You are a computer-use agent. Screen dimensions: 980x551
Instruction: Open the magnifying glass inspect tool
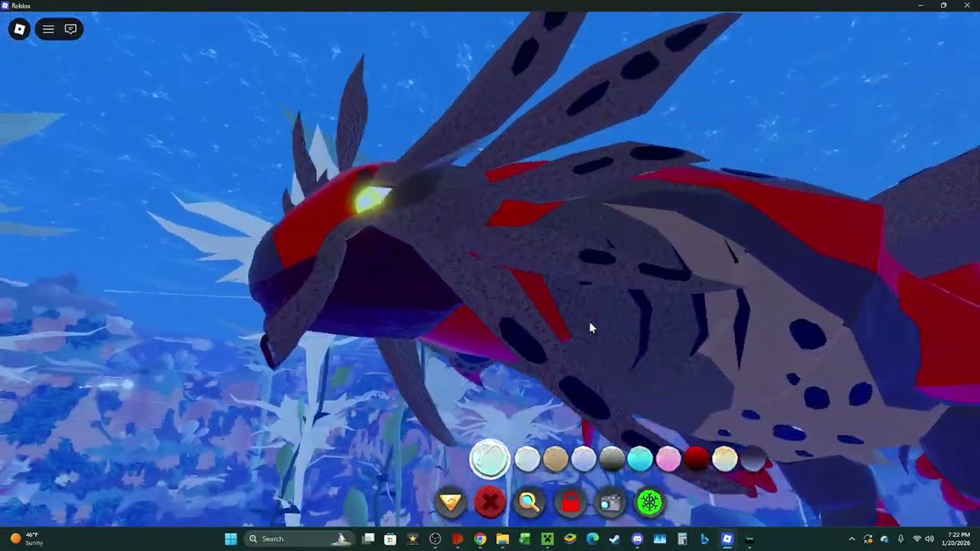530,503
